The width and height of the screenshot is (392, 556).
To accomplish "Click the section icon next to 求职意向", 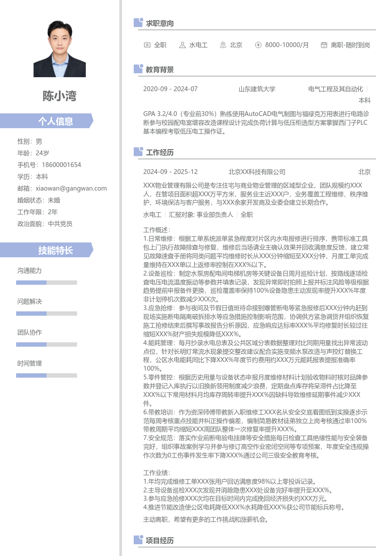I will click(138, 23).
